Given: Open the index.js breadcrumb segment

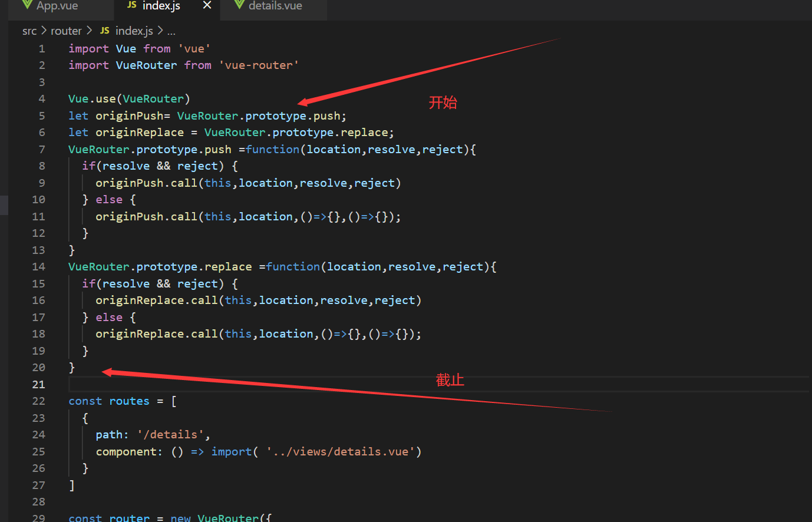Looking at the screenshot, I should (134, 31).
